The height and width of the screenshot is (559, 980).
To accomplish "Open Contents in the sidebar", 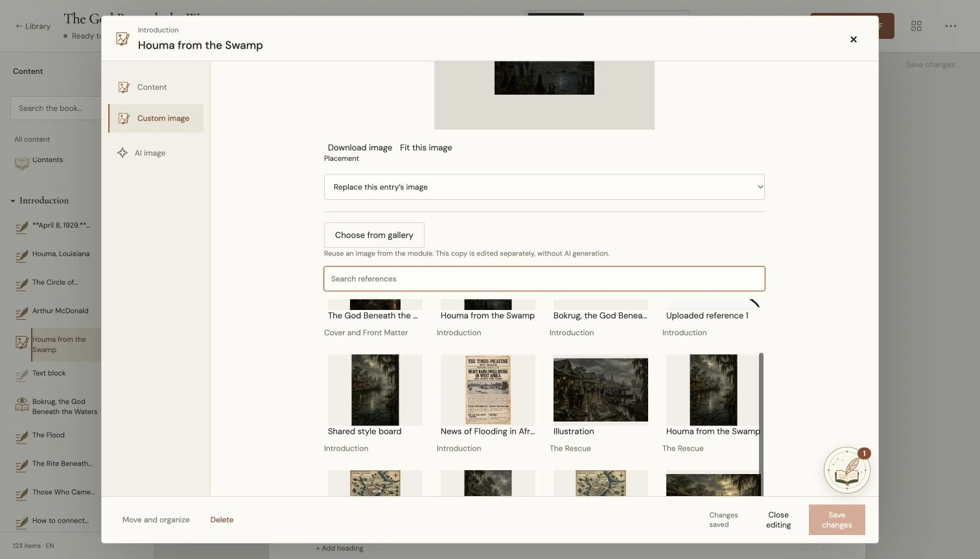I will click(47, 160).
